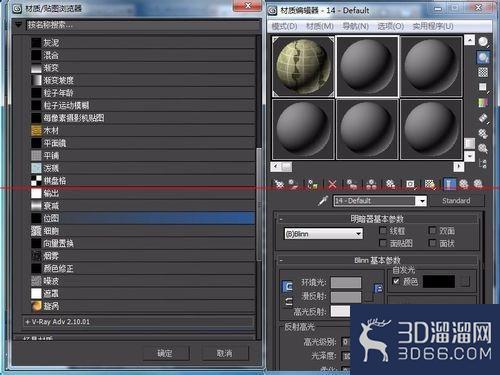Image resolution: width=500 pixels, height=375 pixels.
Task: Click Assign Material to Selection icon
Action: (312, 184)
